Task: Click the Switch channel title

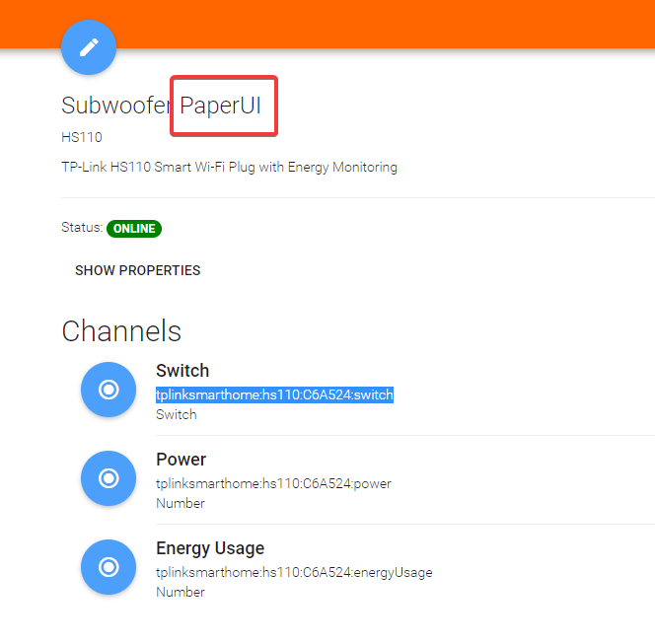Action: pyautogui.click(x=182, y=371)
